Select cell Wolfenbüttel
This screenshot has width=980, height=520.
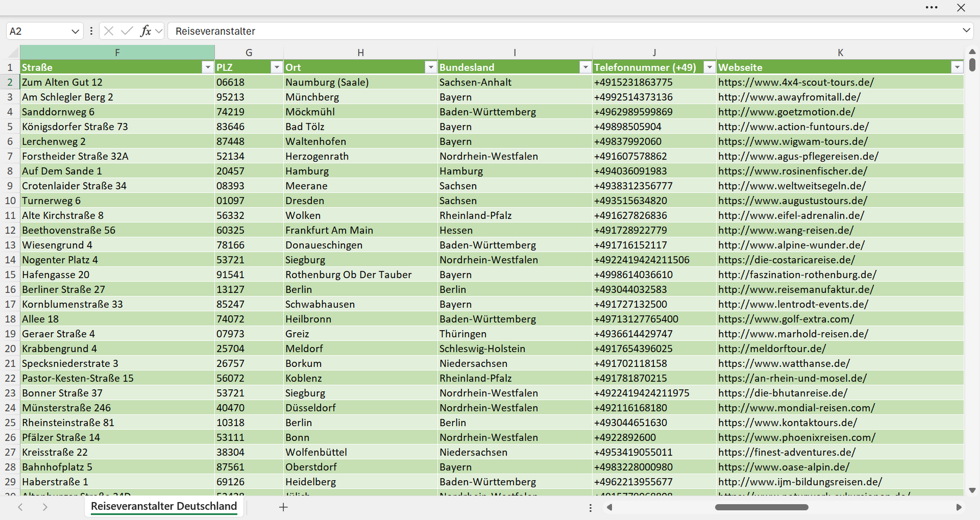(360, 452)
